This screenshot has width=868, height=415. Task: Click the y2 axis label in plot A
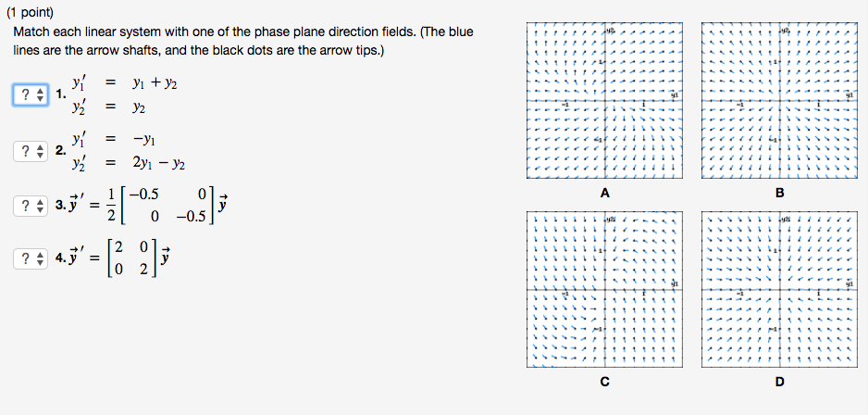610,31
